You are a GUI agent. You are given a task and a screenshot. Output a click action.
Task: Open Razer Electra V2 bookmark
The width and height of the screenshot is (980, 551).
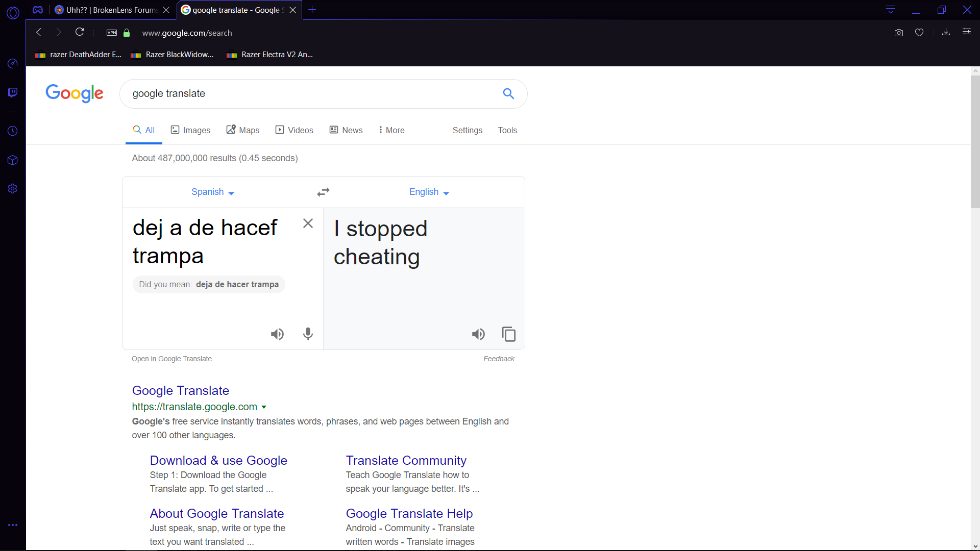pos(269,55)
